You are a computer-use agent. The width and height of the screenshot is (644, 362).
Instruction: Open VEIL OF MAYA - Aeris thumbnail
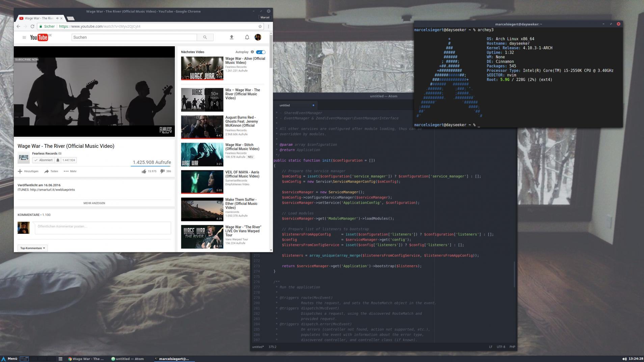tap(202, 182)
